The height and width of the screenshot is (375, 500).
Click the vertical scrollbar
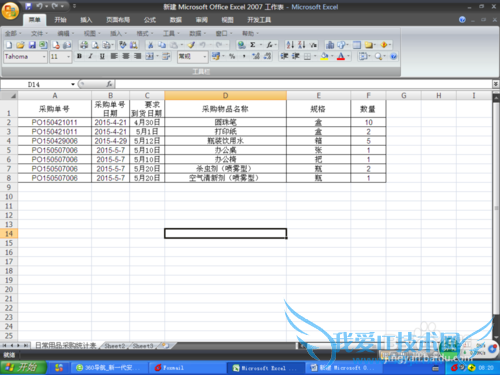coord(496,208)
